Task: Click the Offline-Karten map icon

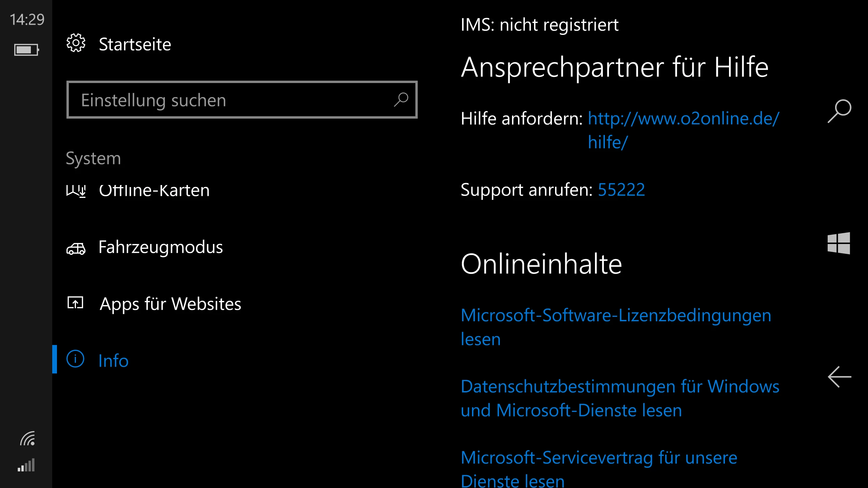Action: point(76,191)
